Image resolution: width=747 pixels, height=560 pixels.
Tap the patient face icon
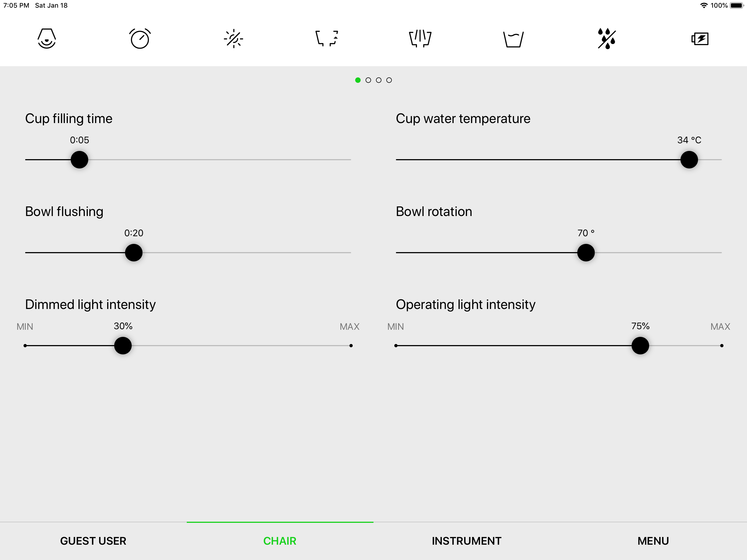point(46,39)
